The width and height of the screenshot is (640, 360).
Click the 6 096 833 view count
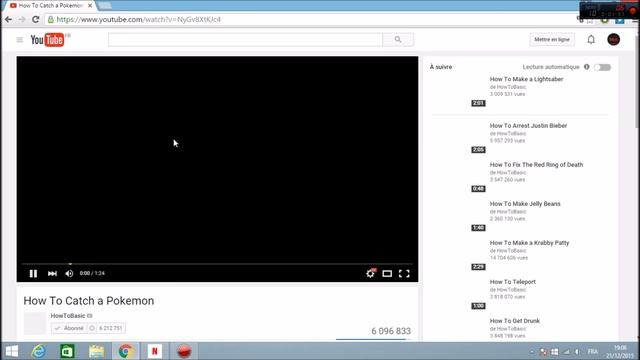point(391,331)
